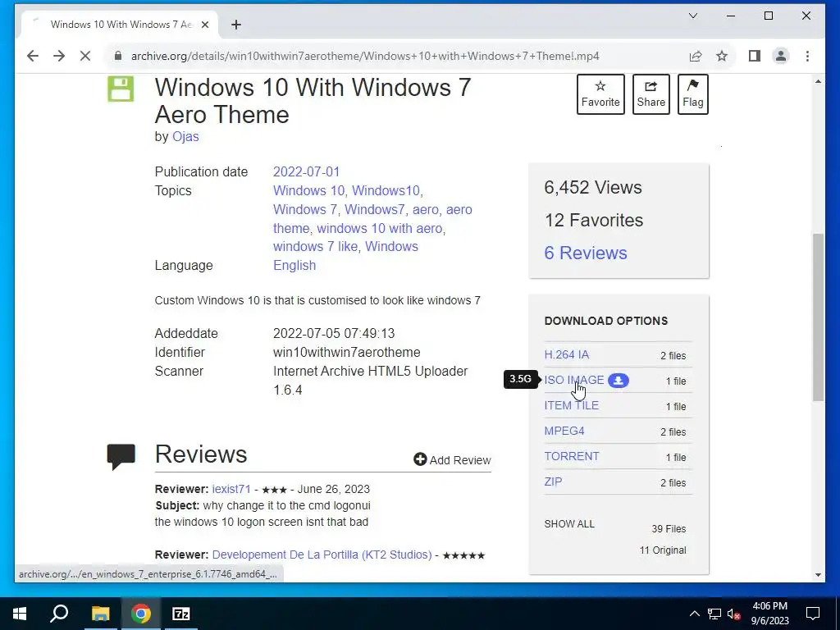
Task: Open the Windows Start menu
Action: tap(20, 614)
